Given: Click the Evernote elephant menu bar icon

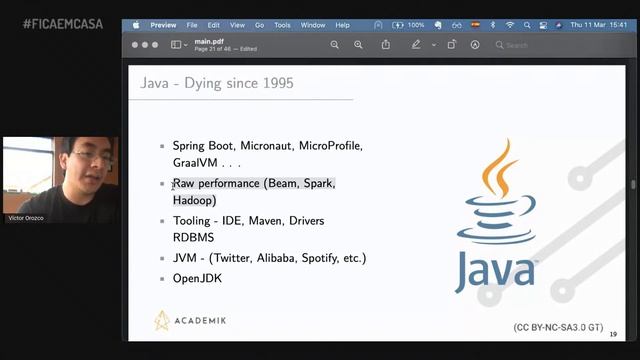Looking at the screenshot, I should [x=438, y=25].
